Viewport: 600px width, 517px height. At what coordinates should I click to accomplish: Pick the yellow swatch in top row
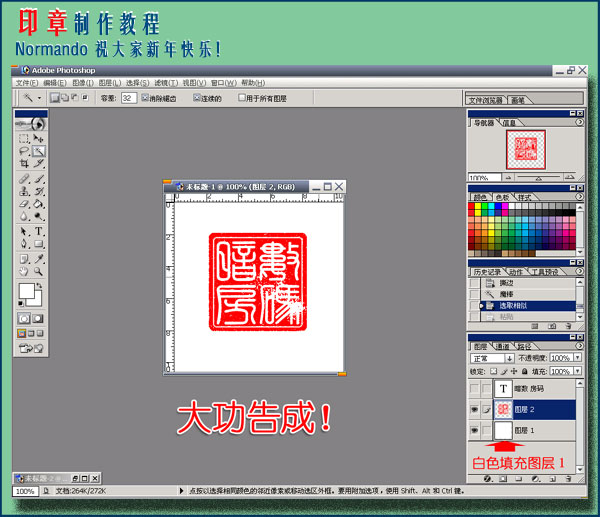(478, 206)
